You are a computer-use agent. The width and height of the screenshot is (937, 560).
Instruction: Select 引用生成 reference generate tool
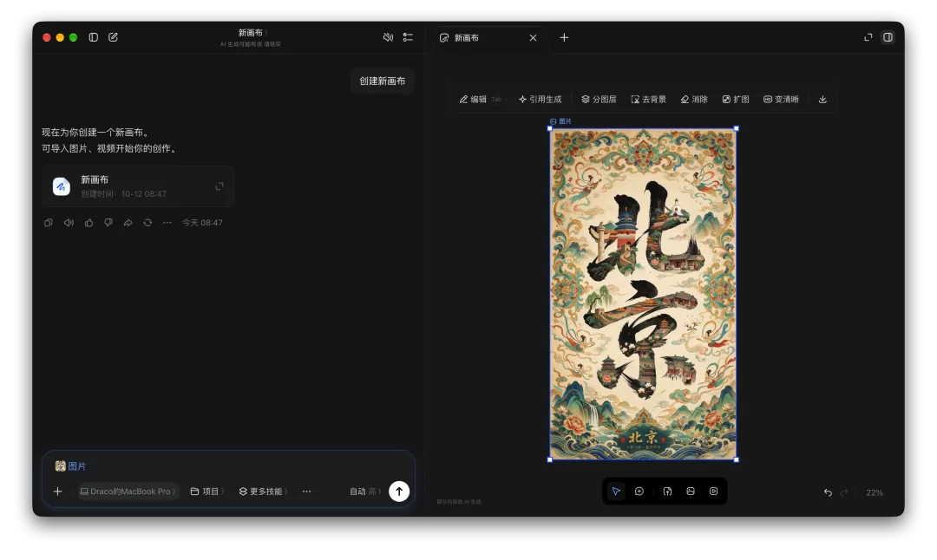[x=540, y=99]
